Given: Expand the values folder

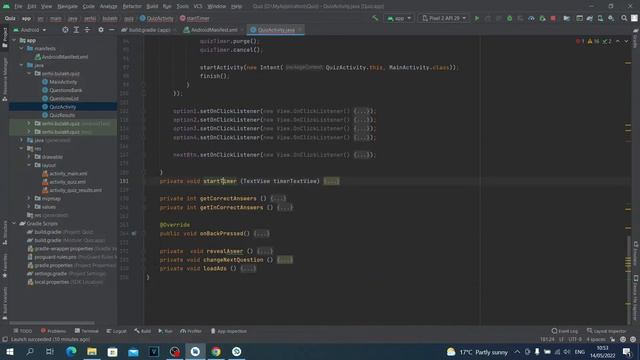Looking at the screenshot, I should click(x=29, y=207).
